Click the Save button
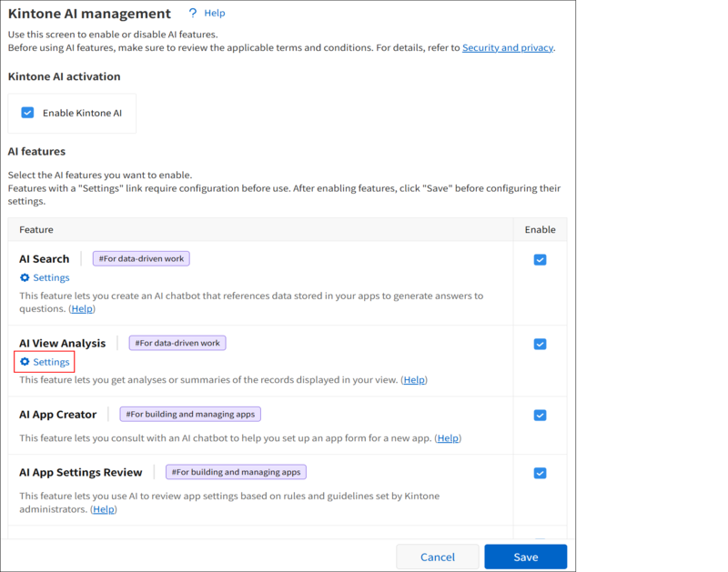Viewport: 728px width, 572px height. [x=526, y=557]
